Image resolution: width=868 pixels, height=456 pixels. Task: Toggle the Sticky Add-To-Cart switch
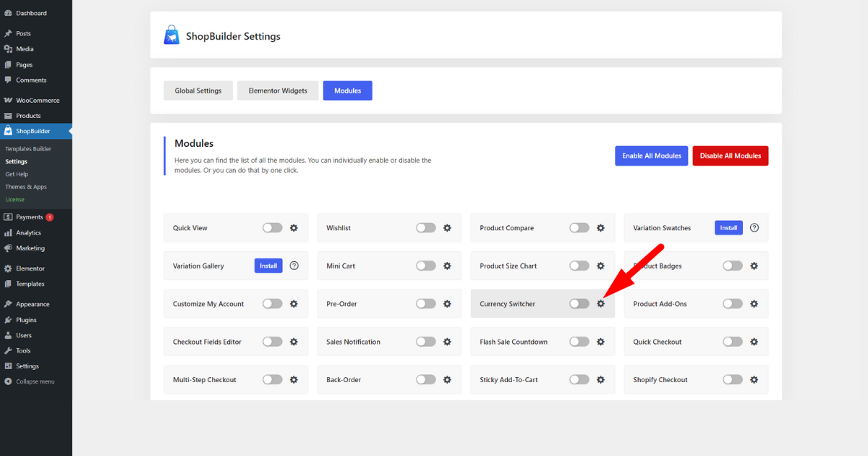tap(579, 379)
